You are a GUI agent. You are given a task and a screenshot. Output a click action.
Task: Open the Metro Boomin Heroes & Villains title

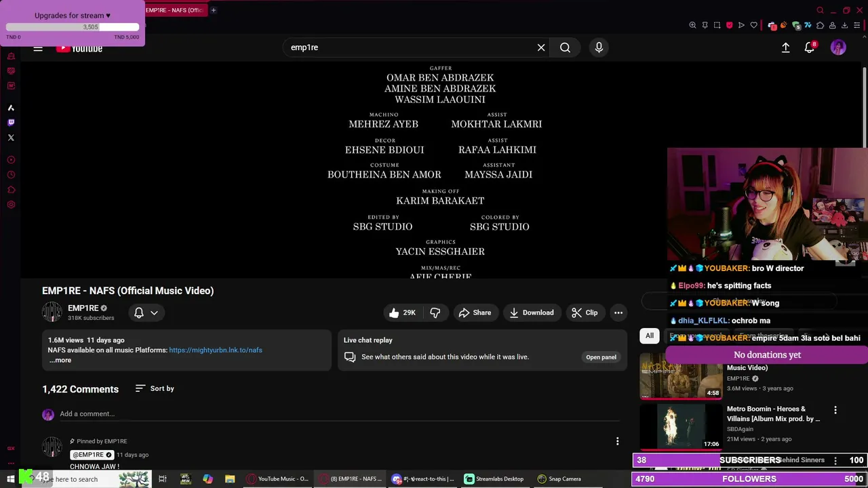point(773,413)
